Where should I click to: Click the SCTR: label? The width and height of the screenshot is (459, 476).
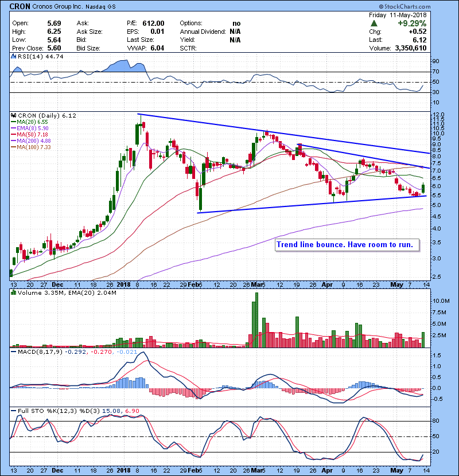click(x=188, y=48)
